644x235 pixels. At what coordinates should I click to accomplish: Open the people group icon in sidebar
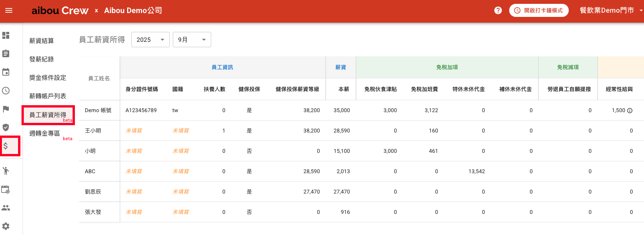[6, 208]
